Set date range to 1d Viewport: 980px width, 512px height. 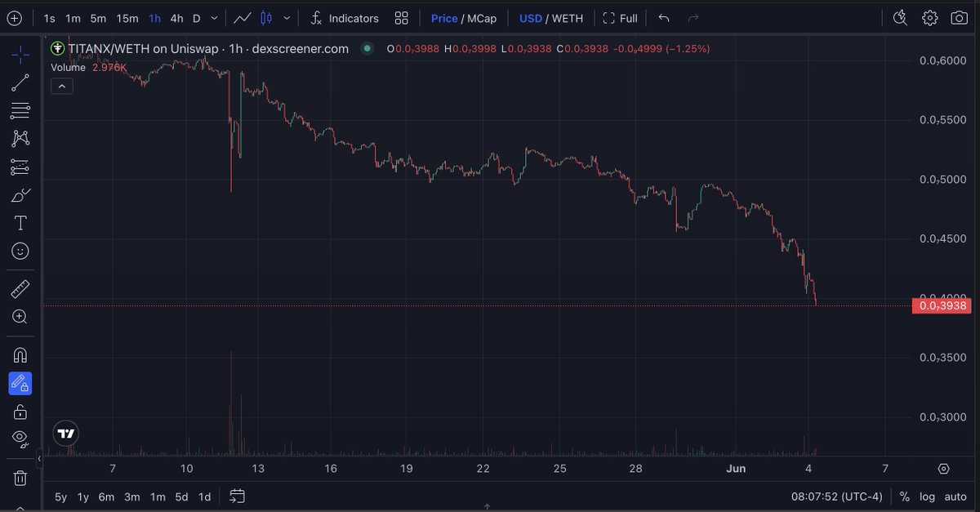[x=205, y=496]
